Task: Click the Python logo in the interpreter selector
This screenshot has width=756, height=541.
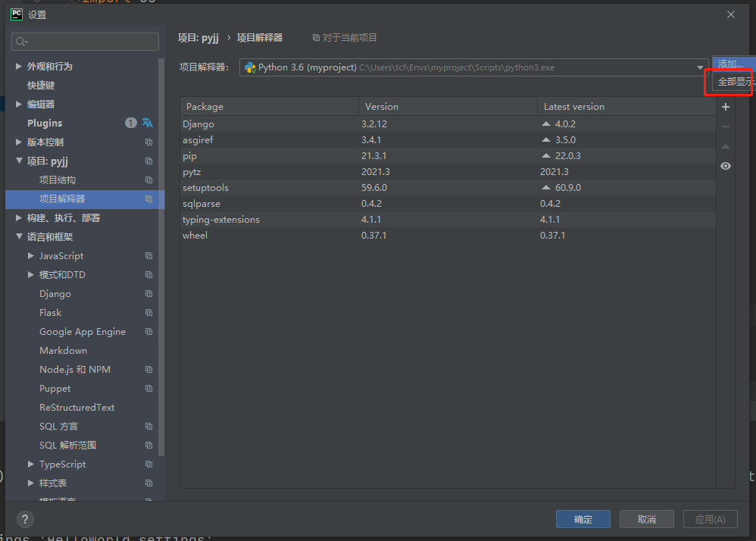Action: pos(250,67)
